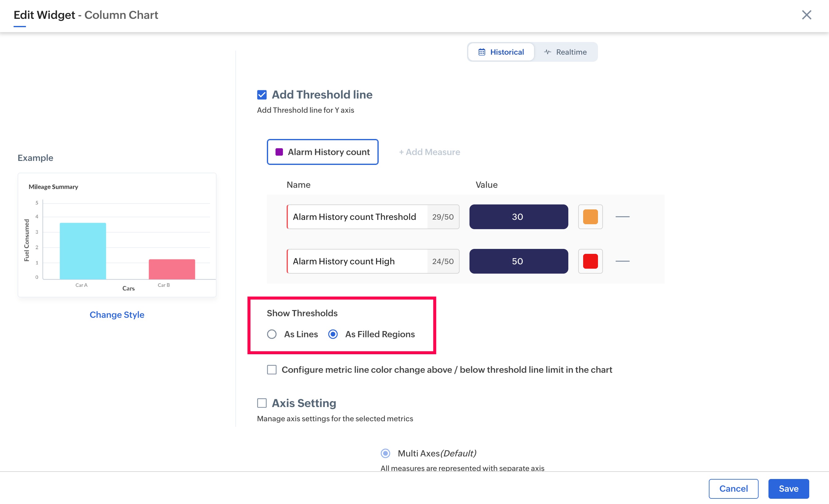The image size is (829, 504).
Task: Choose Multi Axes (Default) radio button
Action: point(385,453)
